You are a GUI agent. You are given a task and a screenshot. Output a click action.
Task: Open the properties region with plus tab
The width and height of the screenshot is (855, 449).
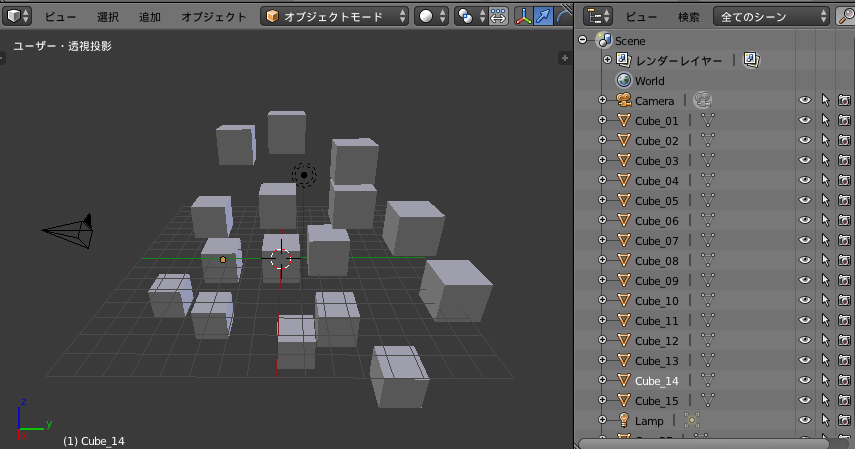pos(565,58)
